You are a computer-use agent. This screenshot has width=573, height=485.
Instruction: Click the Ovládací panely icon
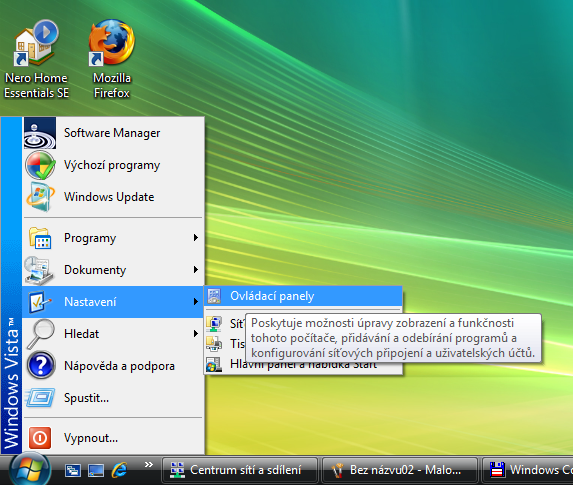tap(214, 296)
